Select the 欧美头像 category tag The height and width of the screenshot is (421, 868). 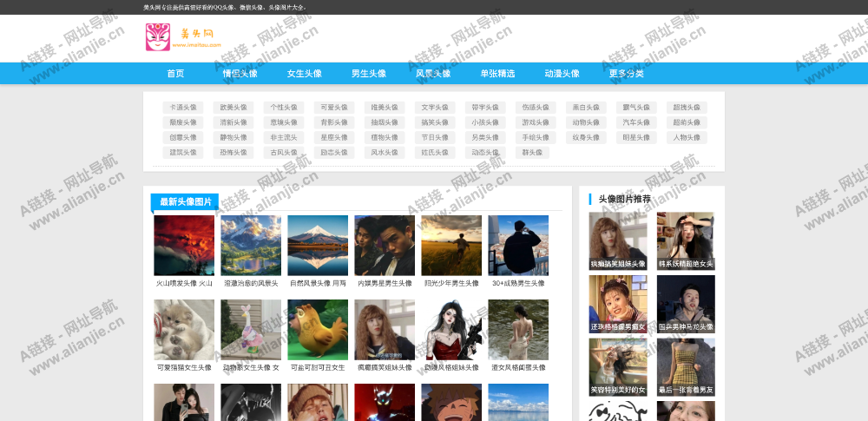click(233, 108)
